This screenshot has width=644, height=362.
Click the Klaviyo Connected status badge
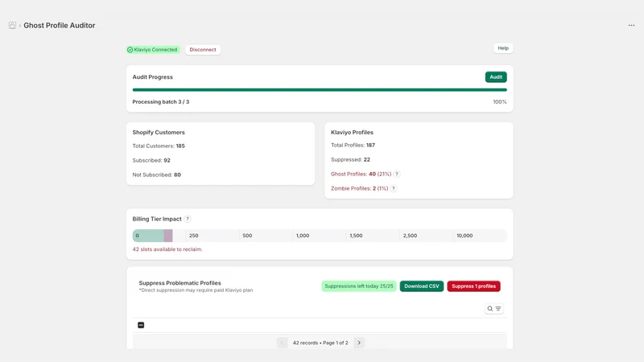tap(153, 50)
